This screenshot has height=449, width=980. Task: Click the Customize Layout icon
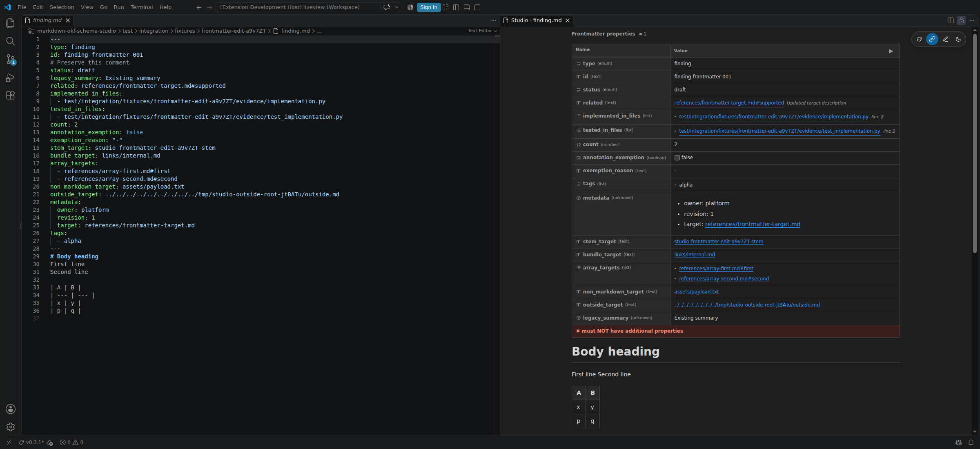[445, 7]
